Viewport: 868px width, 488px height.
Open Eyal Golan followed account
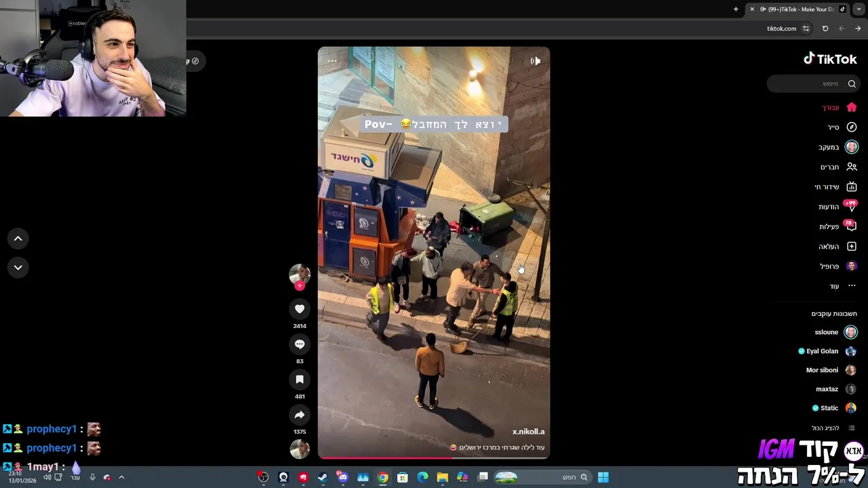(x=827, y=351)
